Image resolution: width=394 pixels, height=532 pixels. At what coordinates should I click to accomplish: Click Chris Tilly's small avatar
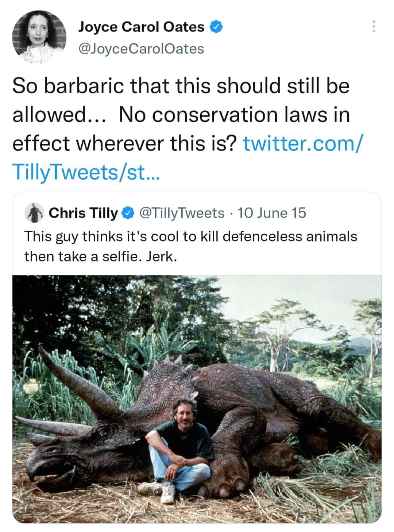coord(34,213)
